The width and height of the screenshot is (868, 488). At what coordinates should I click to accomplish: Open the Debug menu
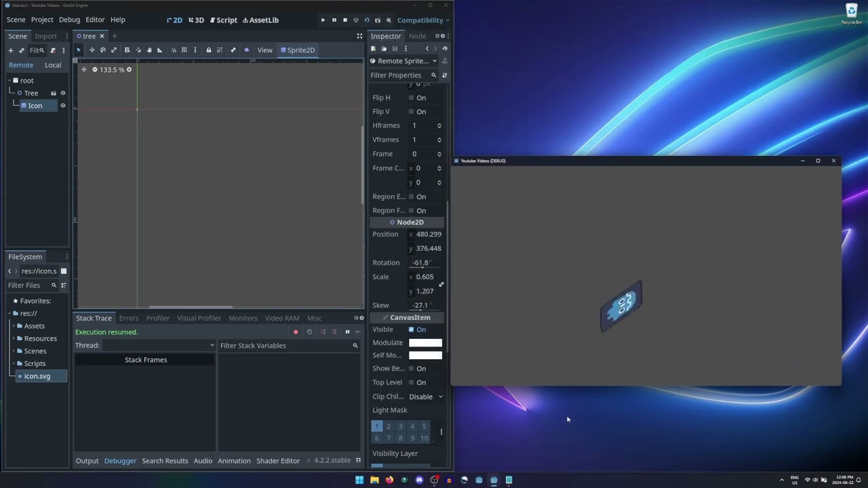69,20
